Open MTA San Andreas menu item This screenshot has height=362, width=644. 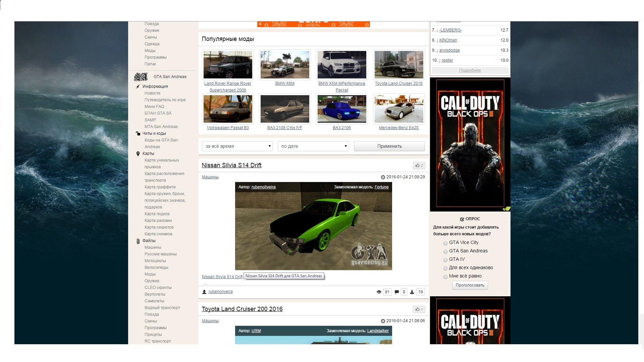[x=161, y=127]
